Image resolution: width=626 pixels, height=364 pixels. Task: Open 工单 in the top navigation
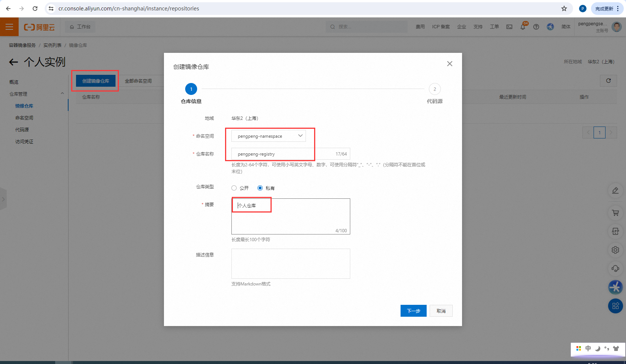[x=494, y=27]
